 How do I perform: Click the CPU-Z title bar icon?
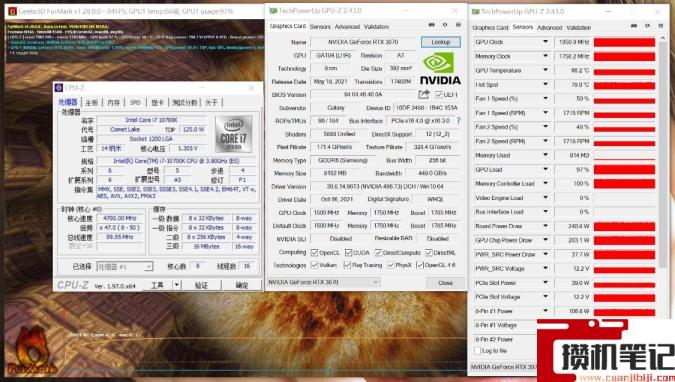click(59, 88)
